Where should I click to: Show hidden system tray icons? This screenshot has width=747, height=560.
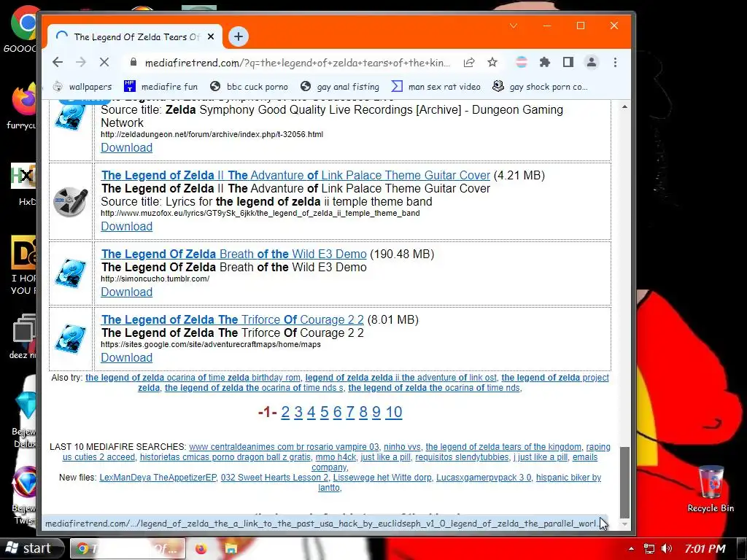click(631, 548)
